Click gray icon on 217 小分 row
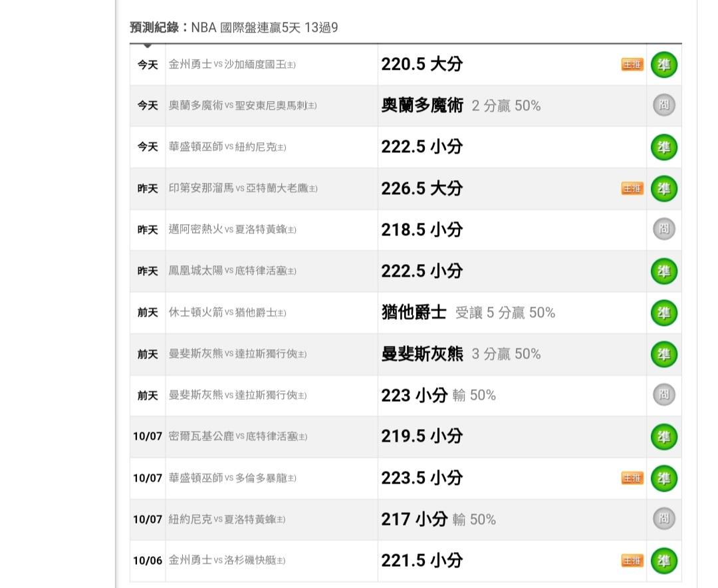718x588 pixels. pos(663,519)
